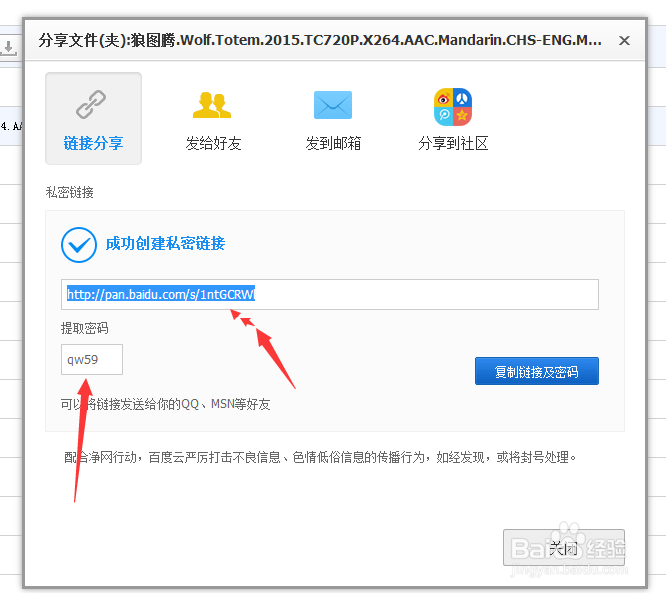Viewport: 666px width, 593px height.
Task: Click the pan.baidu.com share link field
Action: 330,294
